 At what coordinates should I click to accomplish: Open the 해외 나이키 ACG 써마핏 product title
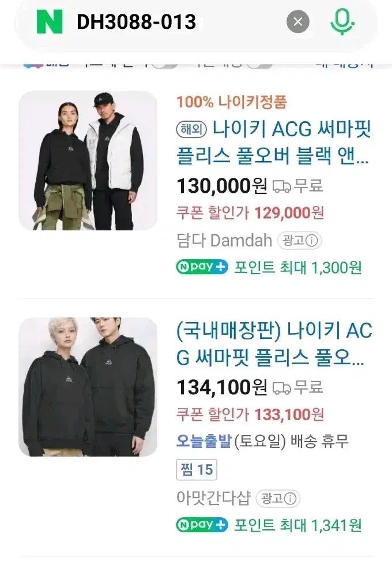(x=274, y=142)
